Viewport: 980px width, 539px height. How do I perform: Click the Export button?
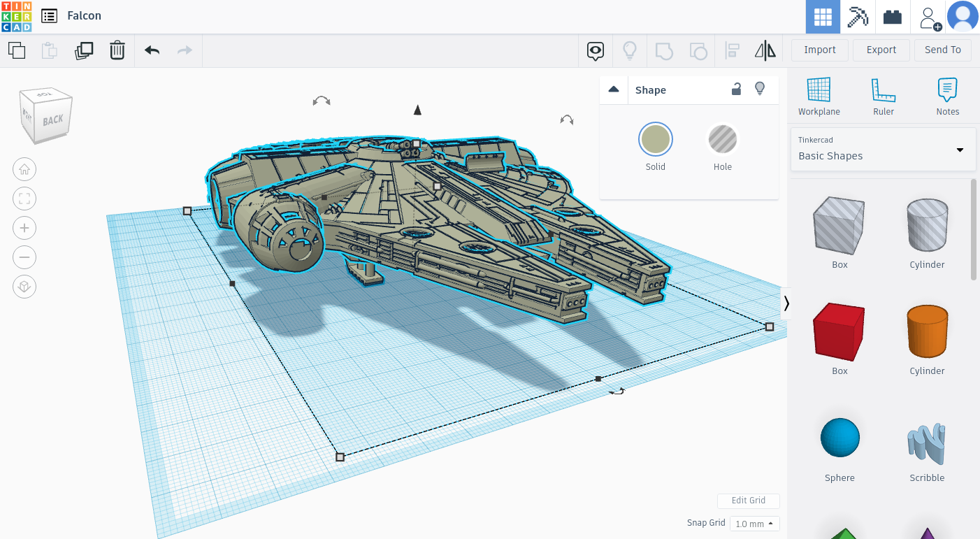[x=881, y=50]
